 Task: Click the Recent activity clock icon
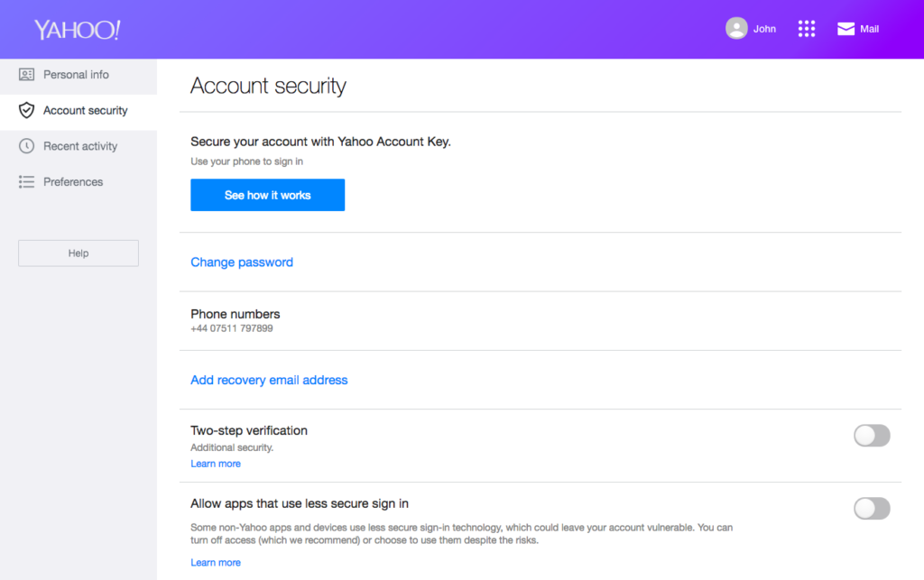coord(27,146)
